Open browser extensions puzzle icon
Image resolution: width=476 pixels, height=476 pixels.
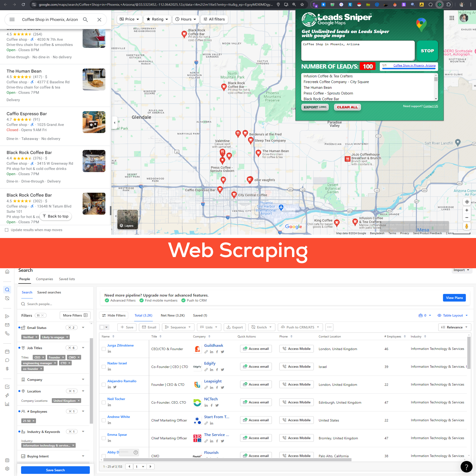[448, 5]
